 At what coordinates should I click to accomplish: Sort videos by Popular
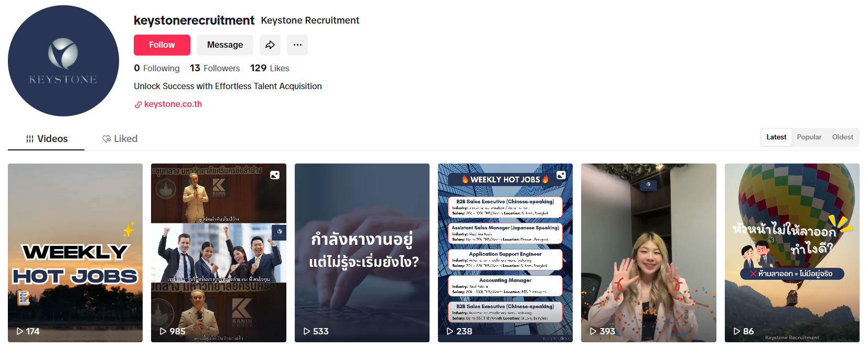click(809, 137)
